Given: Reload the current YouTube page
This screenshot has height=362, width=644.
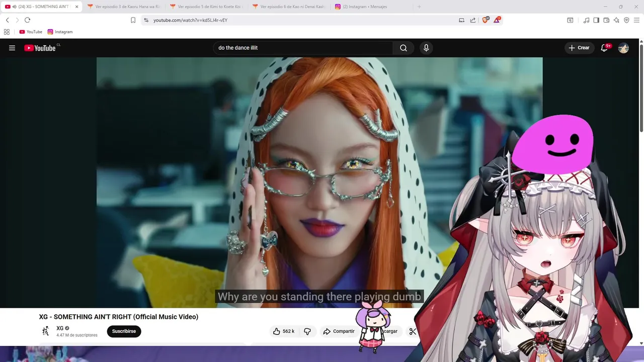Looking at the screenshot, I should coord(27,20).
